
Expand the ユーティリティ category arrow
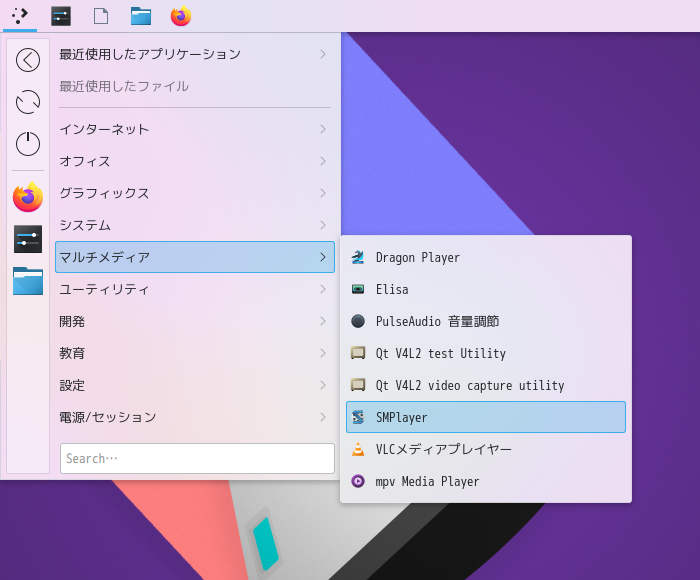click(x=323, y=289)
